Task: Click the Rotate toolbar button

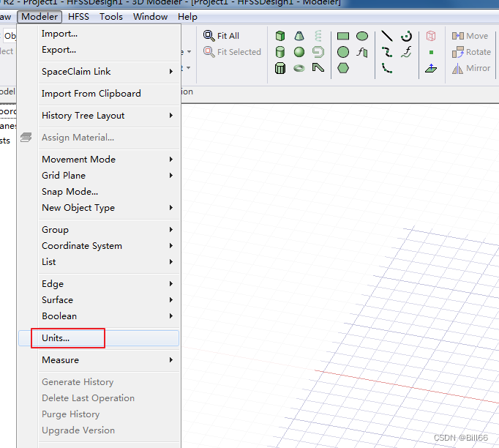Action: [x=471, y=52]
